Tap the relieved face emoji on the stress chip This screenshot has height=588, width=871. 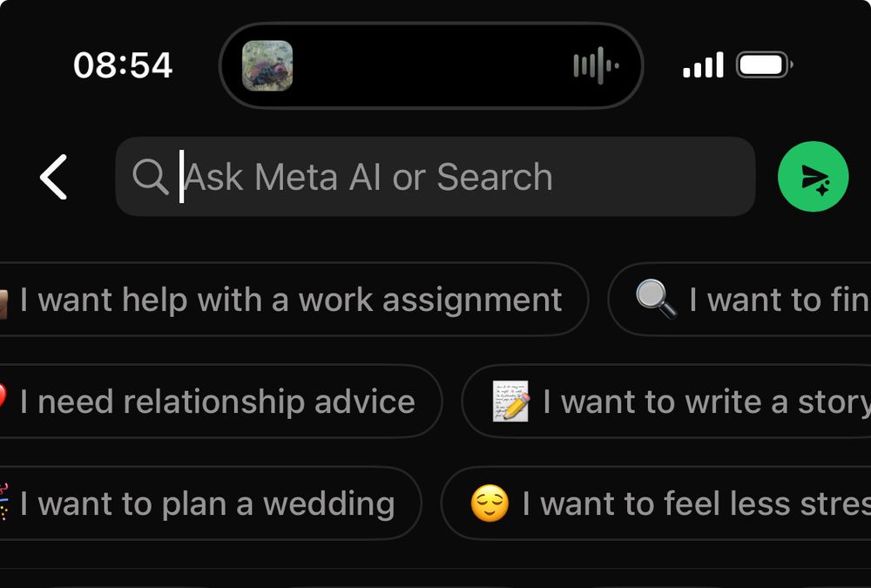tap(489, 503)
